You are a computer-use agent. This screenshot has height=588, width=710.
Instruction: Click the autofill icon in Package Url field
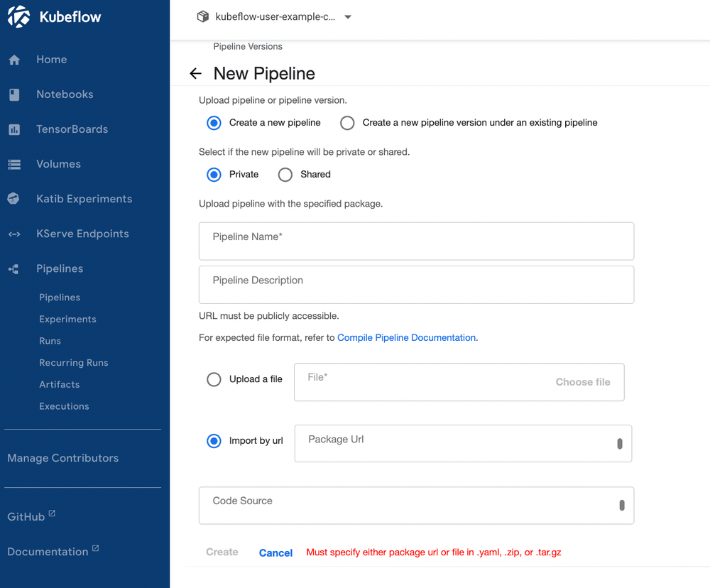[x=620, y=444]
